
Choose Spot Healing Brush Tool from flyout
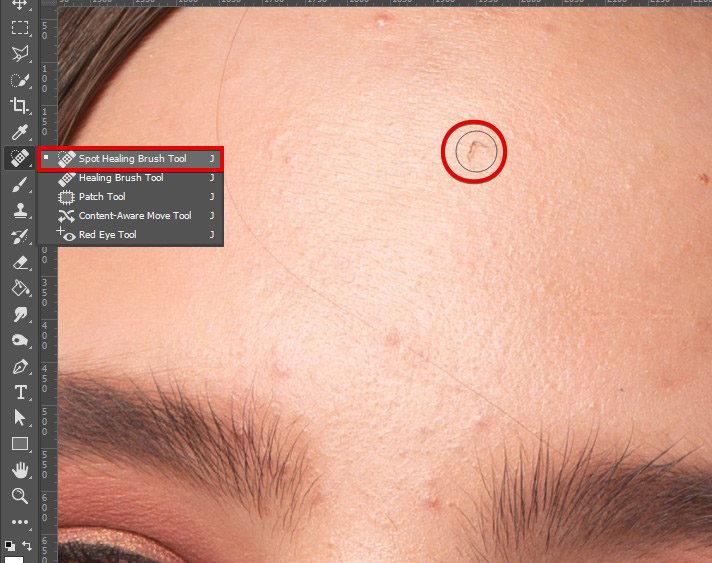click(x=132, y=158)
